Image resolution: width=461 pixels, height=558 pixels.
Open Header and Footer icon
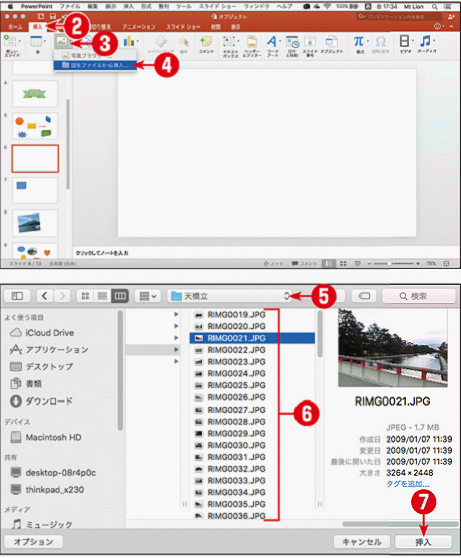(252, 41)
